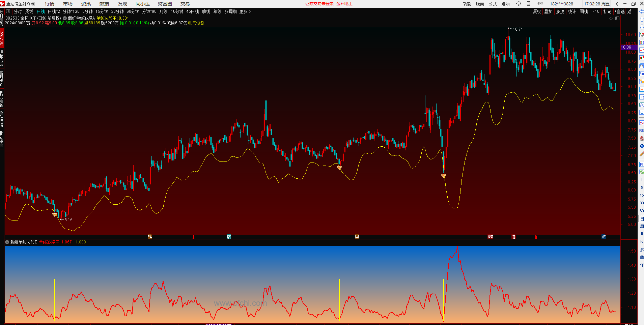Open the mobile phone icon in title bar
This screenshot has width=644, height=325.
(x=529, y=4)
